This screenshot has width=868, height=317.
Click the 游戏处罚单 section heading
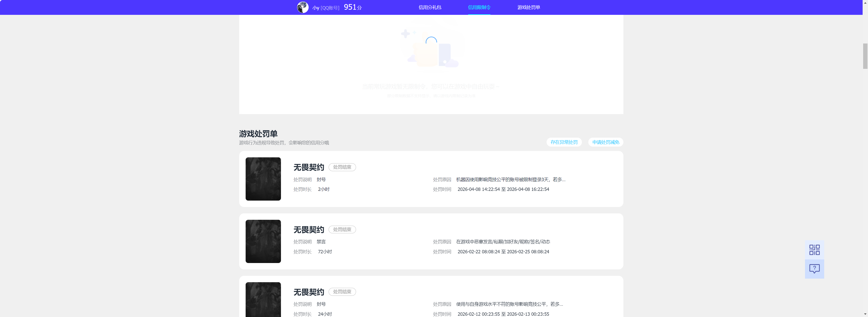coord(258,134)
